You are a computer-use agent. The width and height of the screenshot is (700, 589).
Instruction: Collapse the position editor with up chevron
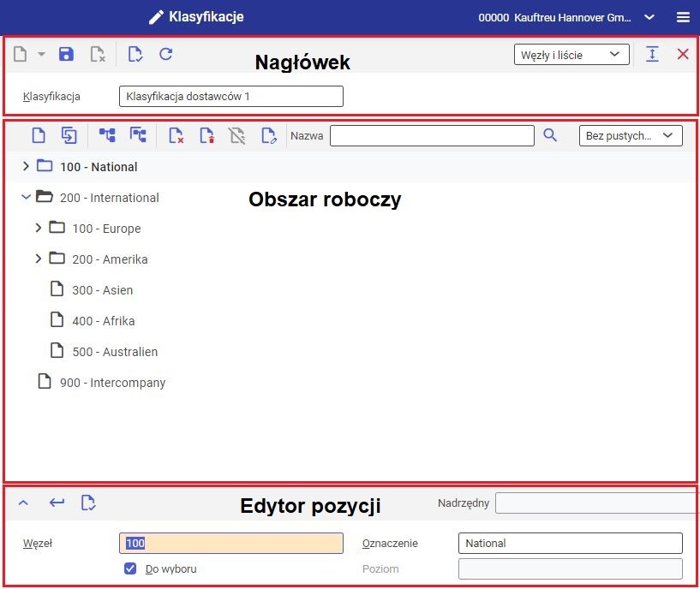[23, 503]
